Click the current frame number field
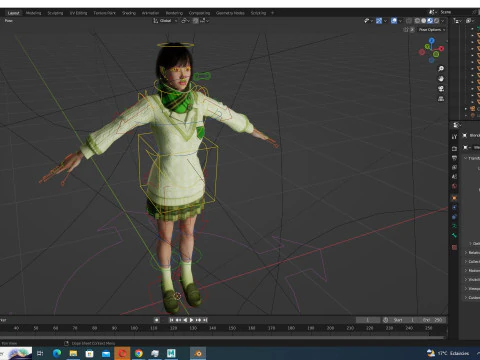Image resolution: width=480 pixels, height=360 pixels. tap(368, 320)
